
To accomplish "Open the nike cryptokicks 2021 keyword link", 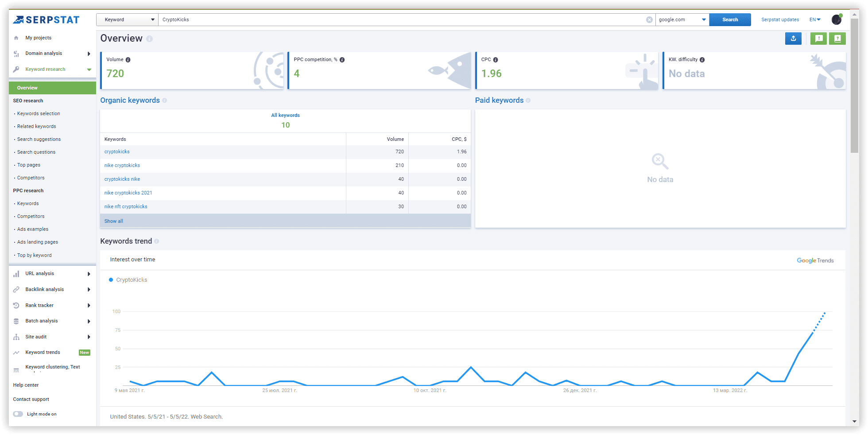I will pyautogui.click(x=128, y=193).
